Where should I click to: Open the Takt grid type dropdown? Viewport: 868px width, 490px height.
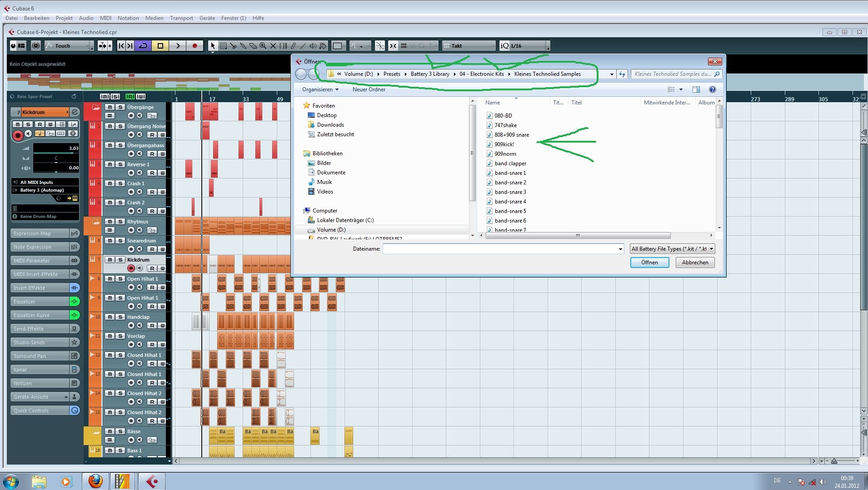(469, 46)
